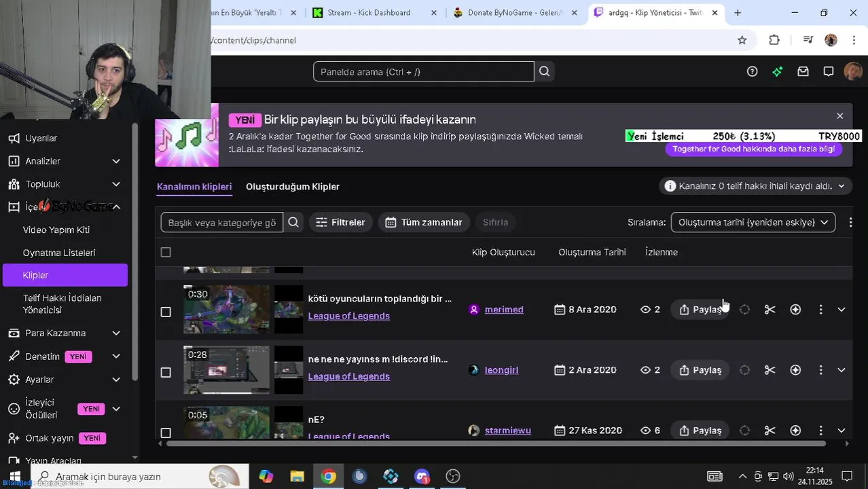Screen dimensions: 868x489
Task: Click the search magnifier icon in top panel
Action: pyautogui.click(x=544, y=71)
